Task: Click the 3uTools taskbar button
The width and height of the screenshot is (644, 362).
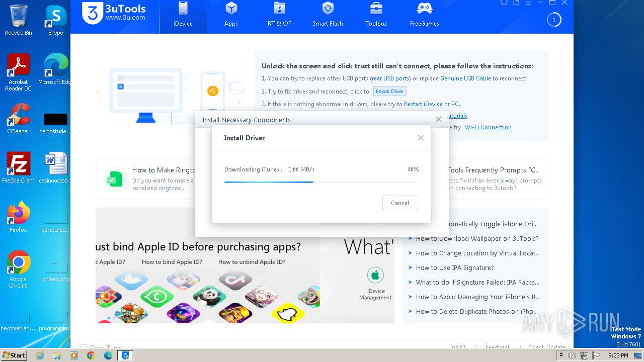Action: (x=125, y=355)
